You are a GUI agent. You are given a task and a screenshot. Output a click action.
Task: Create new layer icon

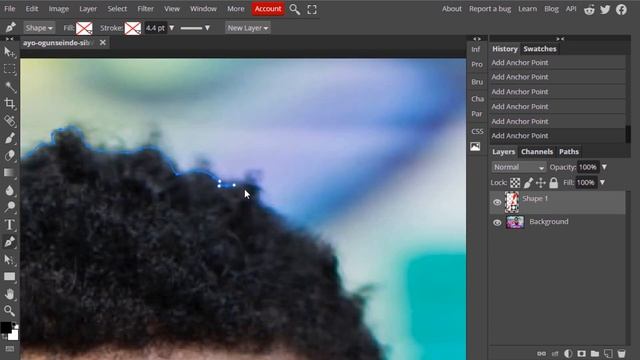pyautogui.click(x=608, y=353)
